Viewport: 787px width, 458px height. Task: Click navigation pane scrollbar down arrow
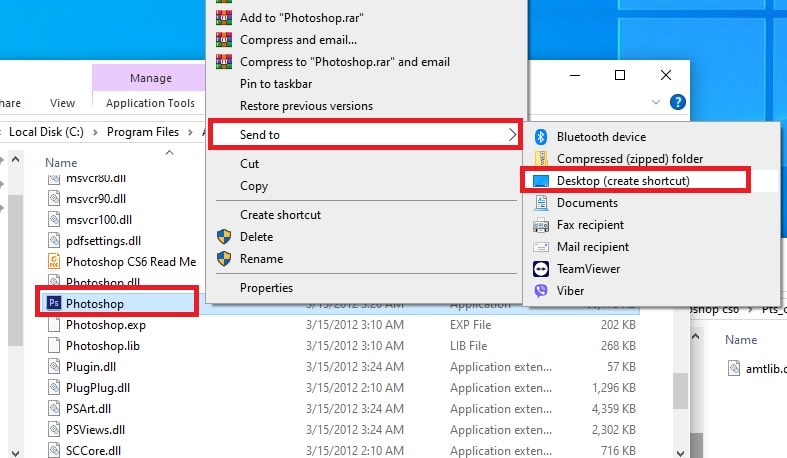(16, 453)
